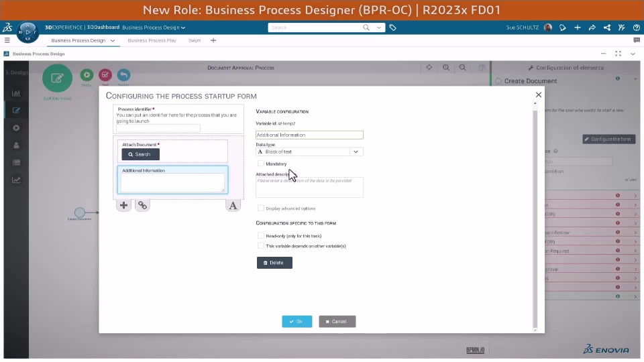Click the zoom out magnifier on canvas toolbar

pos(462,67)
